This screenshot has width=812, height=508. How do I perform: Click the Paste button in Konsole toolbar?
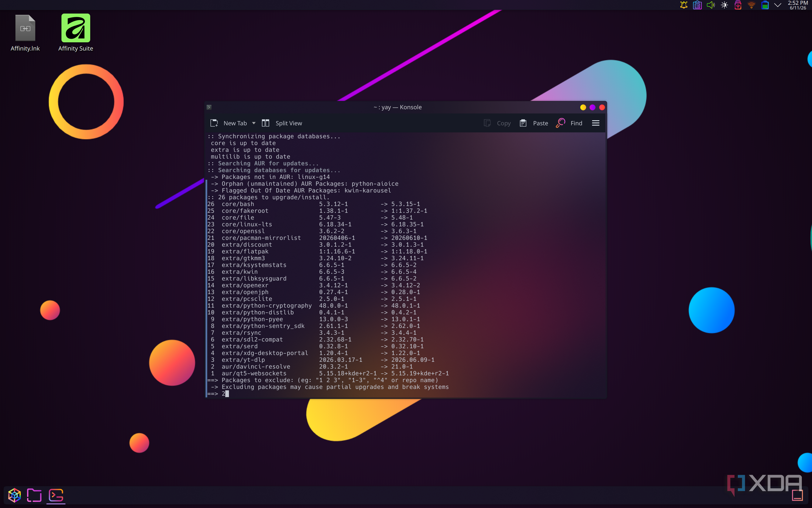click(533, 123)
